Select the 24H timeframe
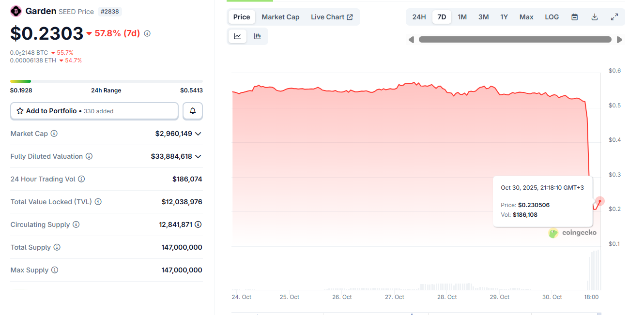The height and width of the screenshot is (315, 644). (x=418, y=16)
